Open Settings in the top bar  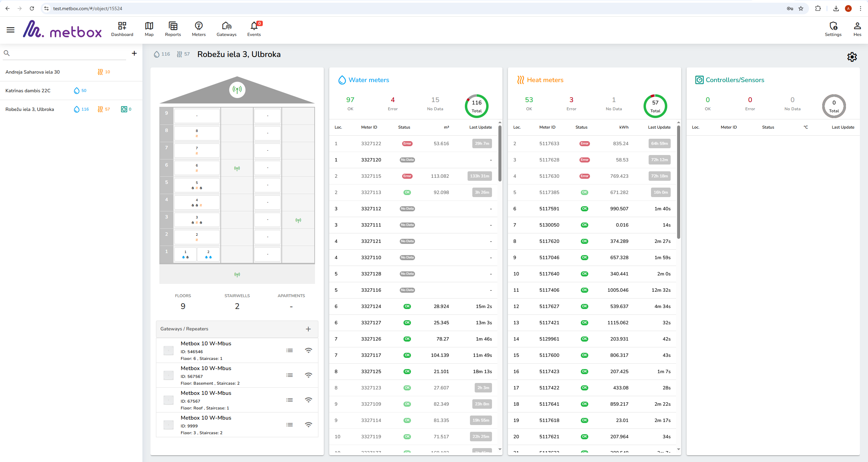[x=833, y=29]
